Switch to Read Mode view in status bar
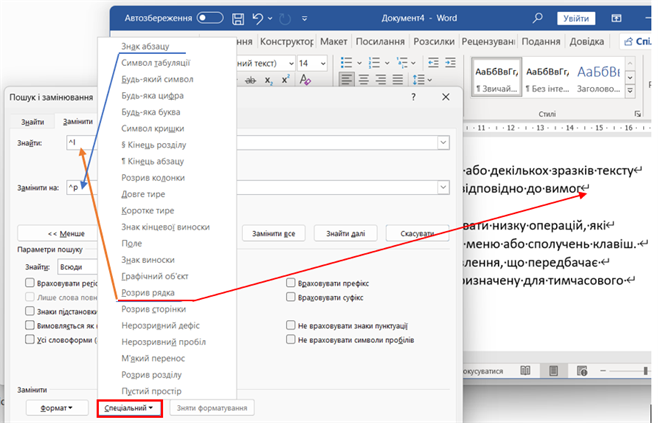 [x=526, y=370]
